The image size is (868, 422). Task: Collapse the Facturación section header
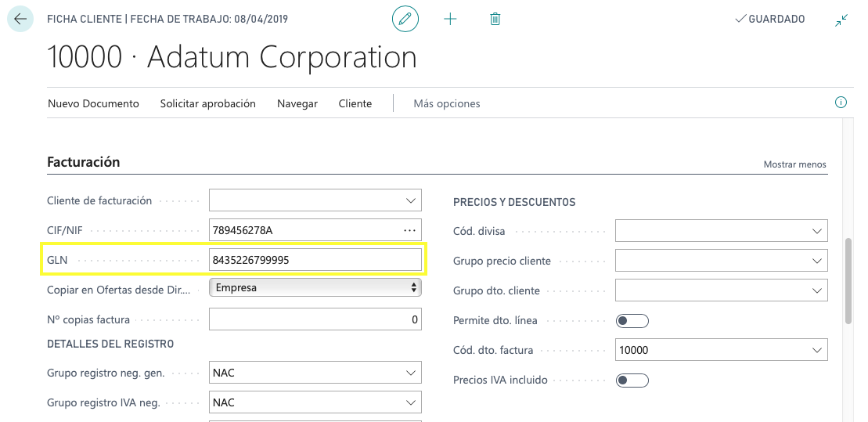tap(84, 162)
